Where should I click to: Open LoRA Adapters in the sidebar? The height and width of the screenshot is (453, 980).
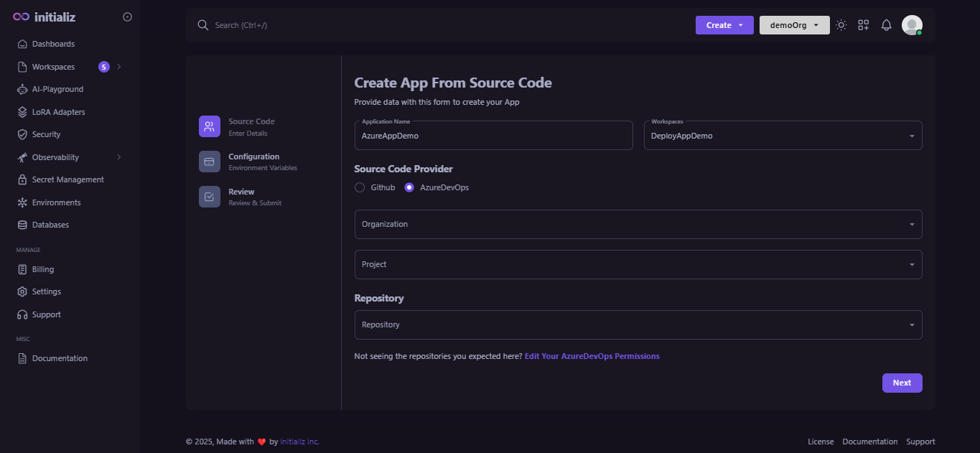click(58, 112)
